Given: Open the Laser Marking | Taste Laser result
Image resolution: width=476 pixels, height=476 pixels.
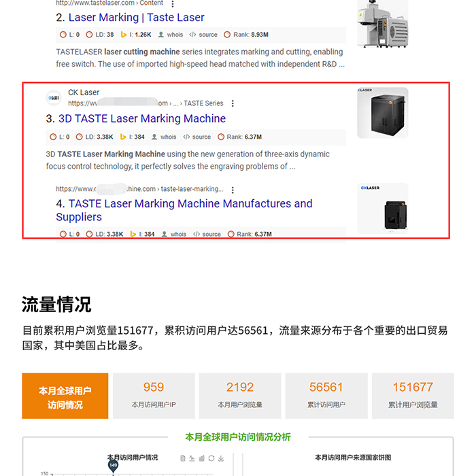Looking at the screenshot, I should (136, 18).
